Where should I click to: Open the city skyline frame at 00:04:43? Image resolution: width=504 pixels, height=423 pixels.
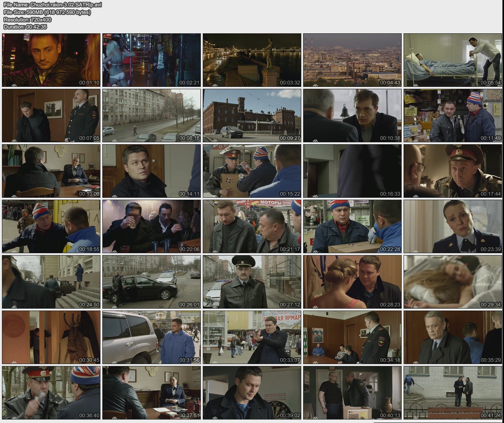[x=352, y=60]
